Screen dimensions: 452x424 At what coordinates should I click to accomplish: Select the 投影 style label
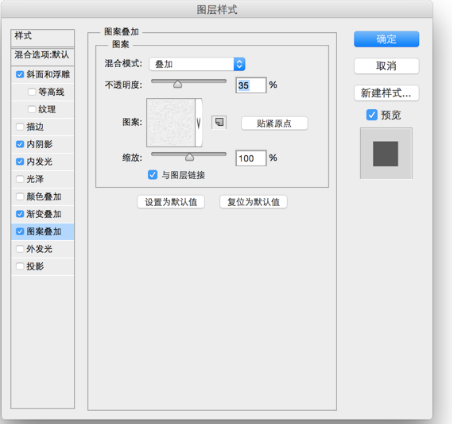(35, 266)
